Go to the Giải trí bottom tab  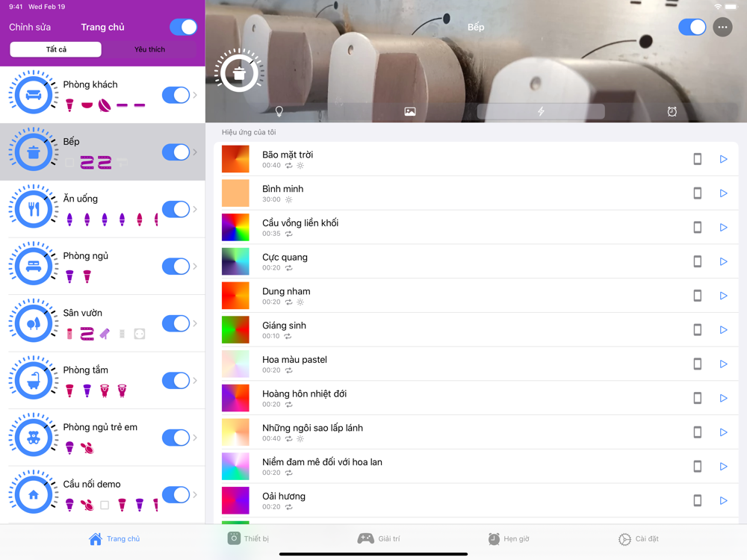tap(379, 539)
